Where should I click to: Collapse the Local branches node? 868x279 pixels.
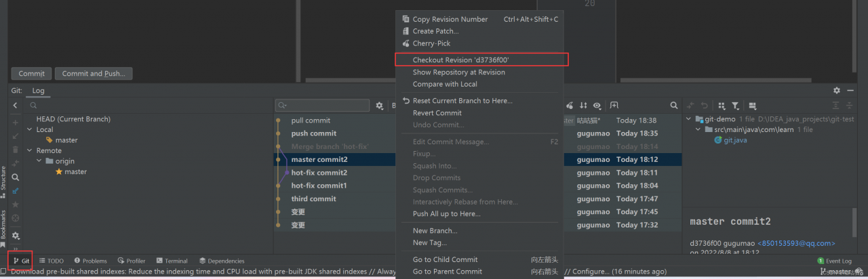tap(30, 129)
